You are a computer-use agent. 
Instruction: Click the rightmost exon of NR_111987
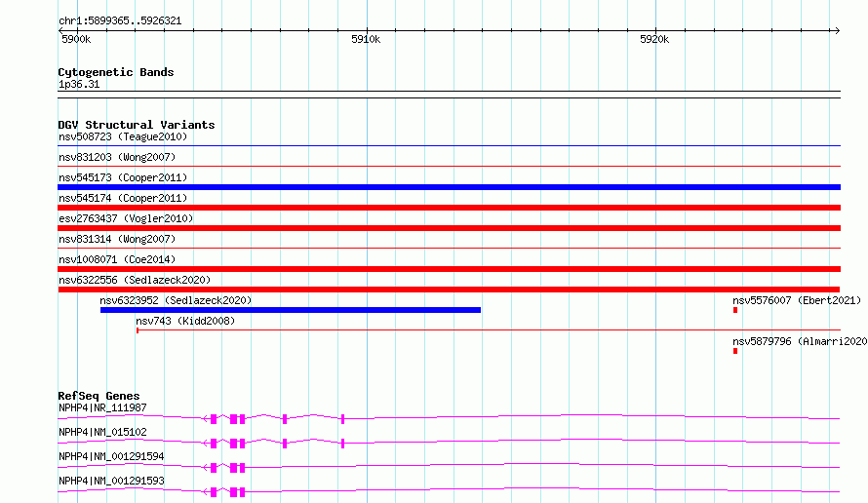click(x=342, y=419)
